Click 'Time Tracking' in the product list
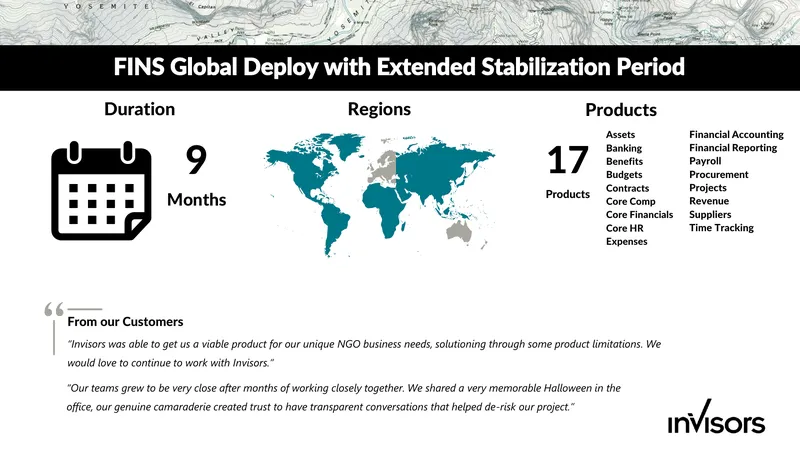The image size is (800, 450). tap(721, 228)
